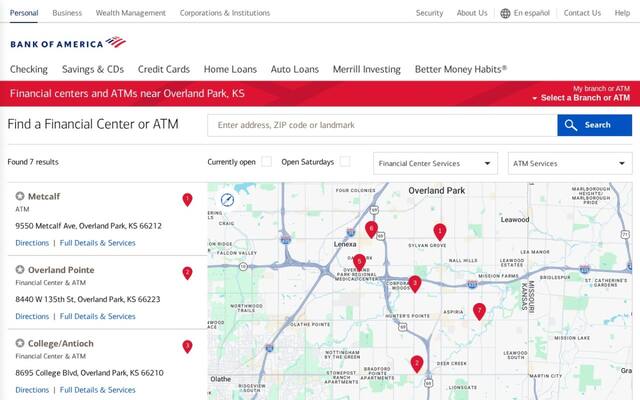Click map pin number 2 near Deer Creek
The height and width of the screenshot is (400, 640).
(x=417, y=364)
